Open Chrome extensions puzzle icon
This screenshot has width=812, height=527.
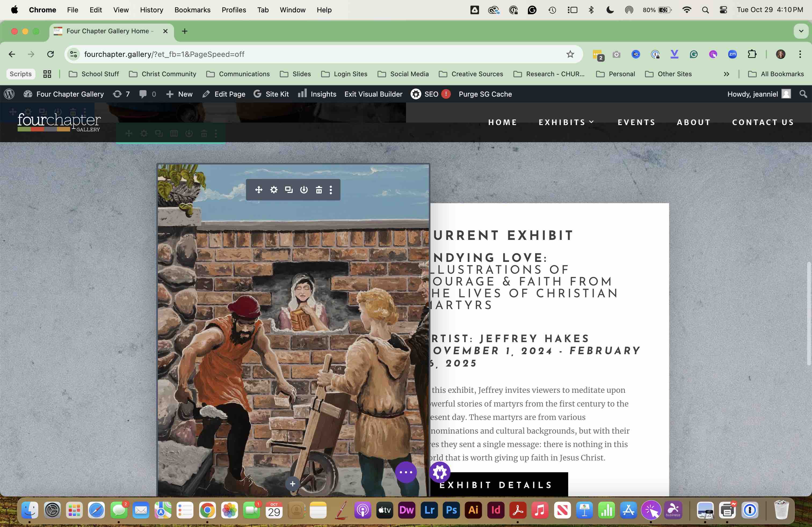click(x=752, y=54)
